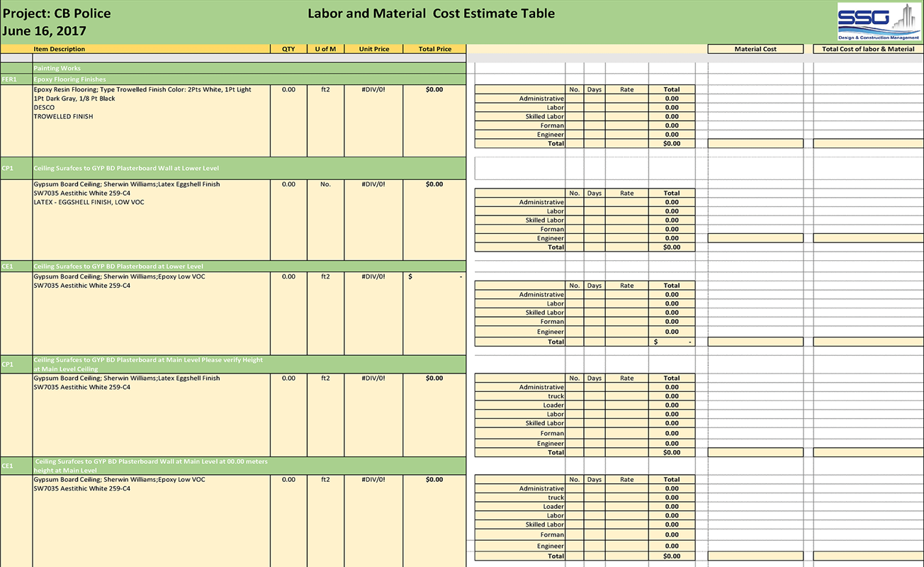Select 'truck' in the Main Level Latex Eggshell labor table
924x567 pixels.
click(520, 396)
